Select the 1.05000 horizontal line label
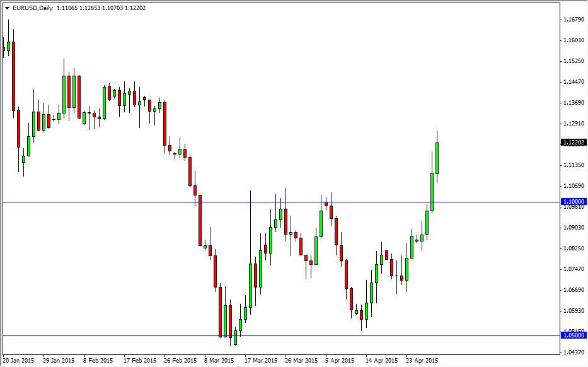 point(572,336)
